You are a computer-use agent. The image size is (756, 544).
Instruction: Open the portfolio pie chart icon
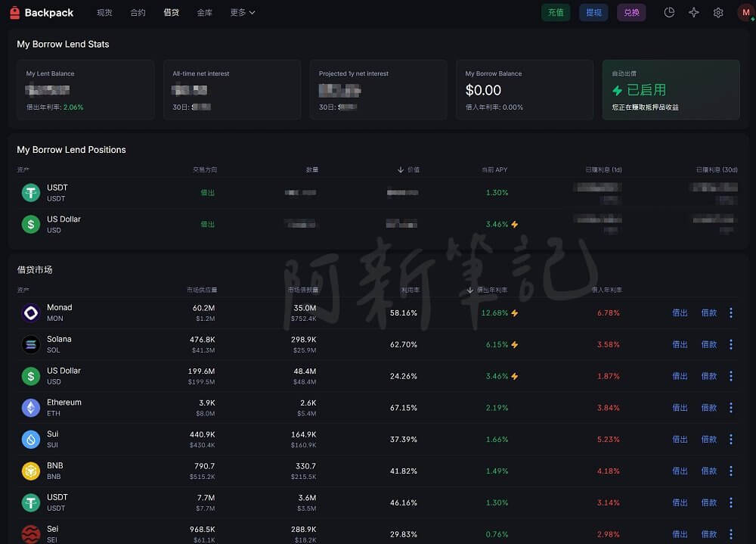(669, 13)
